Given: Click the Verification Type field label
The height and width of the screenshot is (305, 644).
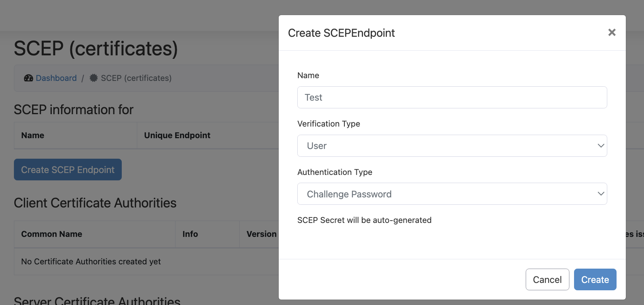Looking at the screenshot, I should [x=329, y=124].
